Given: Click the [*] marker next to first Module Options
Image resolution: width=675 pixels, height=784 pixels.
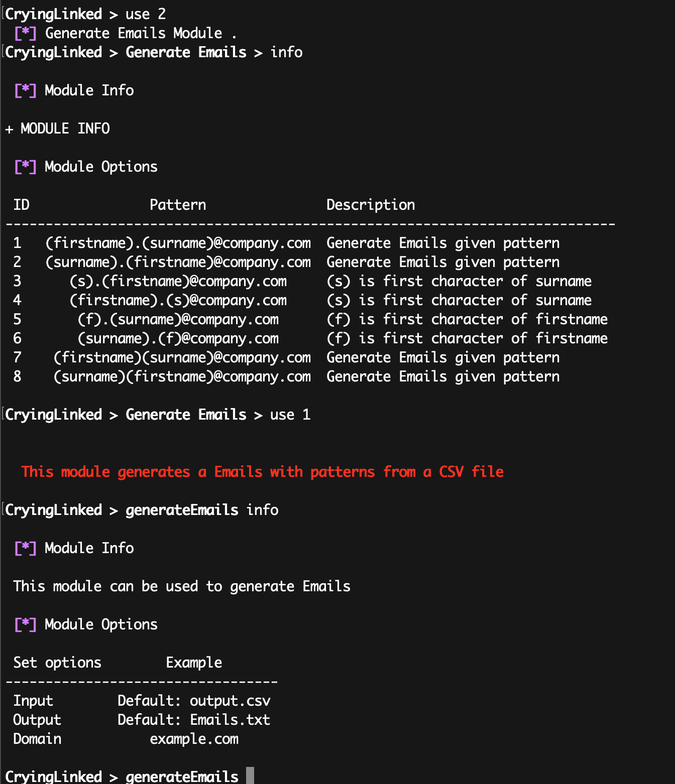Looking at the screenshot, I should click(x=25, y=167).
